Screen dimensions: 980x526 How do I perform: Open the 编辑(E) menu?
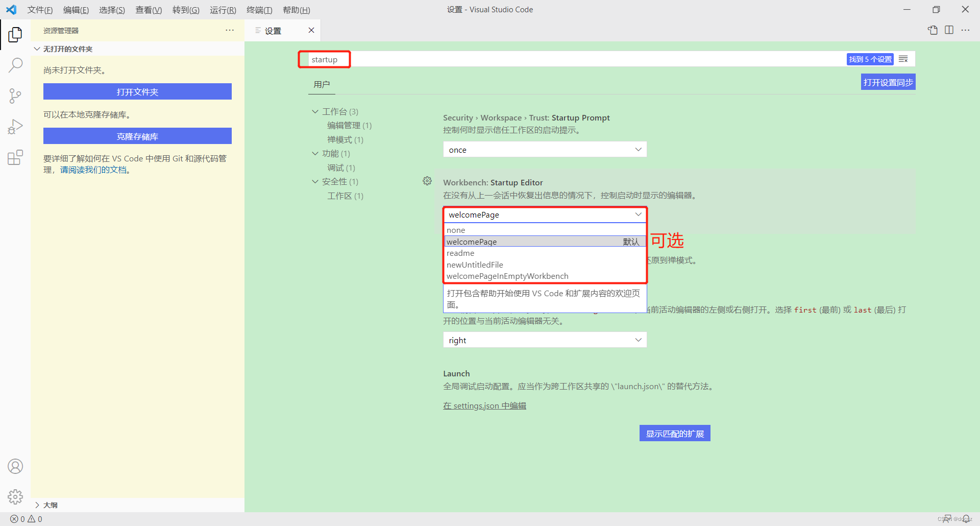point(76,10)
